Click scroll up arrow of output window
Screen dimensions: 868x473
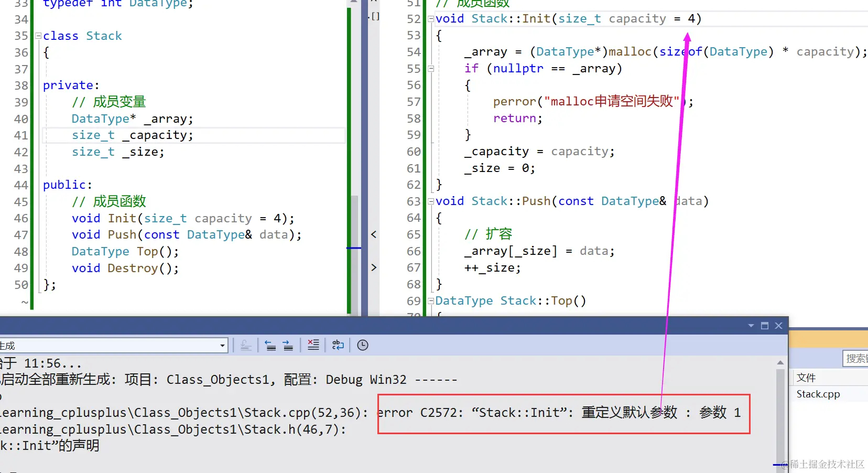780,362
